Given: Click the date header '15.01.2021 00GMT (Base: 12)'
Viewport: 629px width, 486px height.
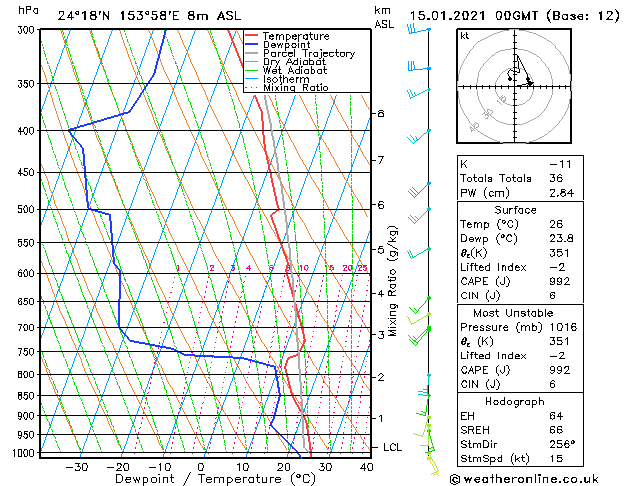Looking at the screenshot, I should click(514, 16).
